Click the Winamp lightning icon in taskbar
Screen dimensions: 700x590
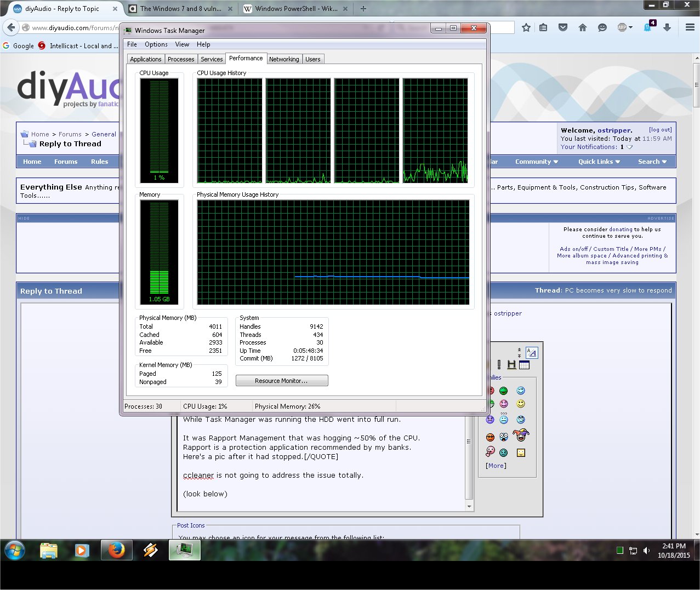click(x=150, y=551)
